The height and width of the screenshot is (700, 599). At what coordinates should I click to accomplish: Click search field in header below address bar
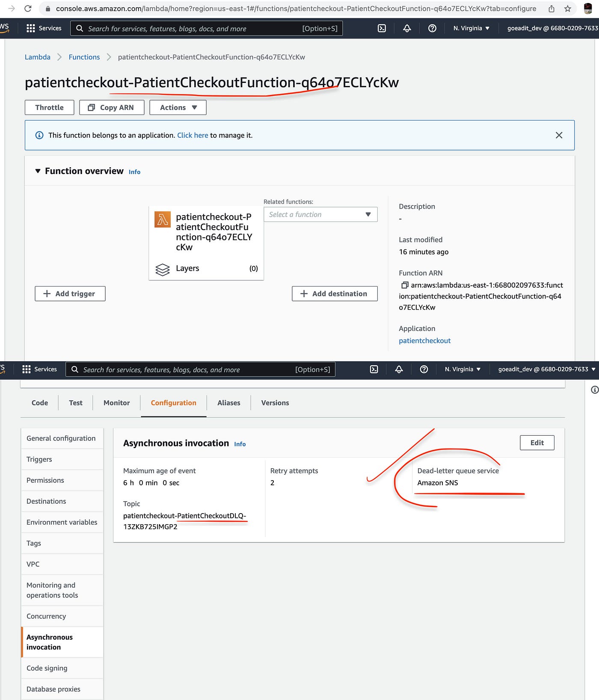[x=207, y=28]
